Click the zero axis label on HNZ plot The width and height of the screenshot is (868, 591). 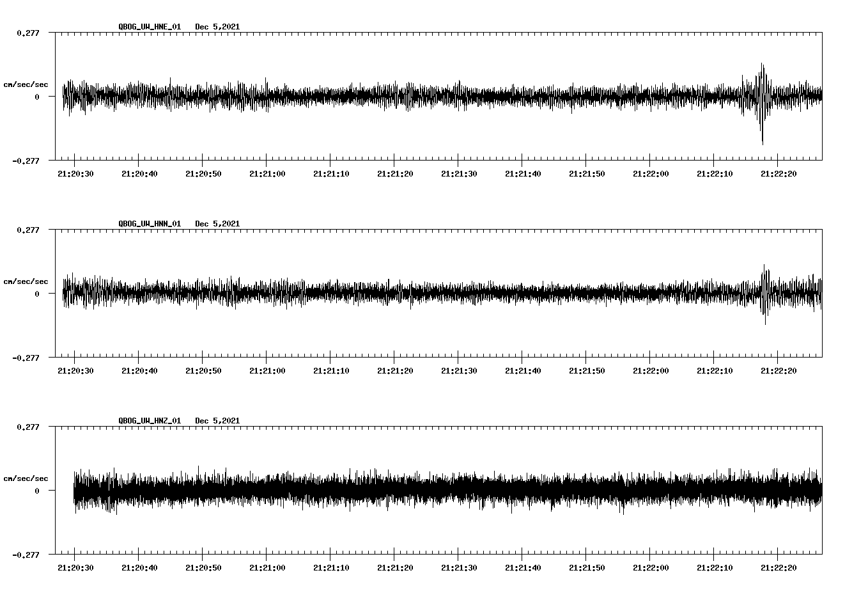tap(36, 491)
